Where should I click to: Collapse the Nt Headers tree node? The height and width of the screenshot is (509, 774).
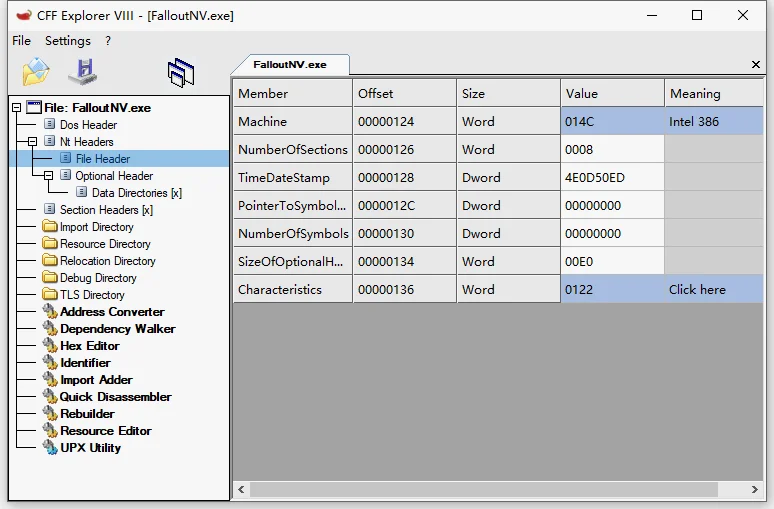(33, 142)
